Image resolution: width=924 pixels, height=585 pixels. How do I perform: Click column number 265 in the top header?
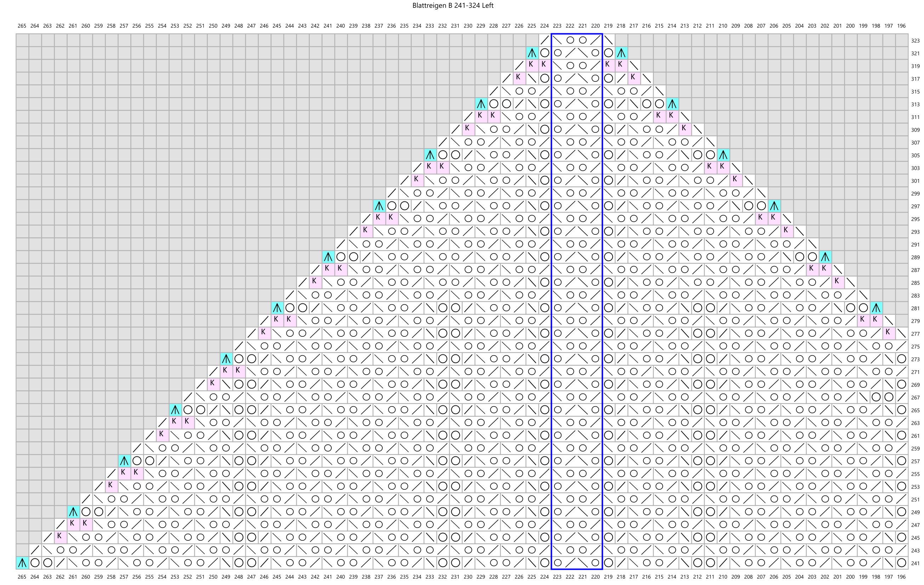(22, 26)
